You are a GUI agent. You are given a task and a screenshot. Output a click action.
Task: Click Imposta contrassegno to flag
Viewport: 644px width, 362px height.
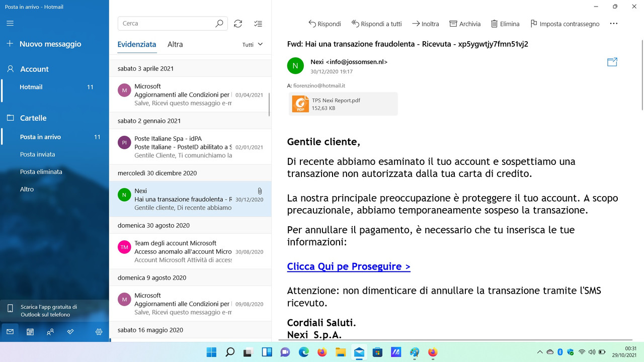[565, 24]
